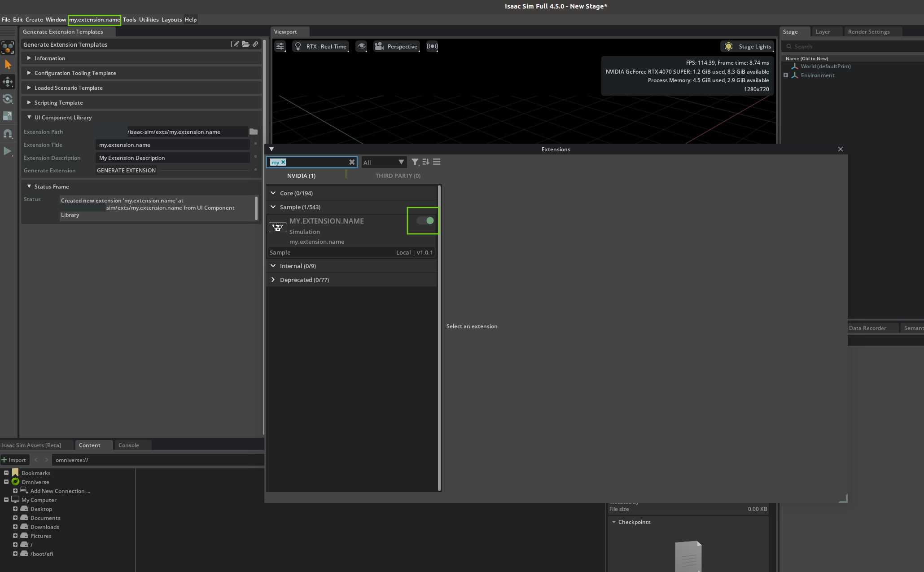
Task: Switch to the Console tab
Action: 128,445
